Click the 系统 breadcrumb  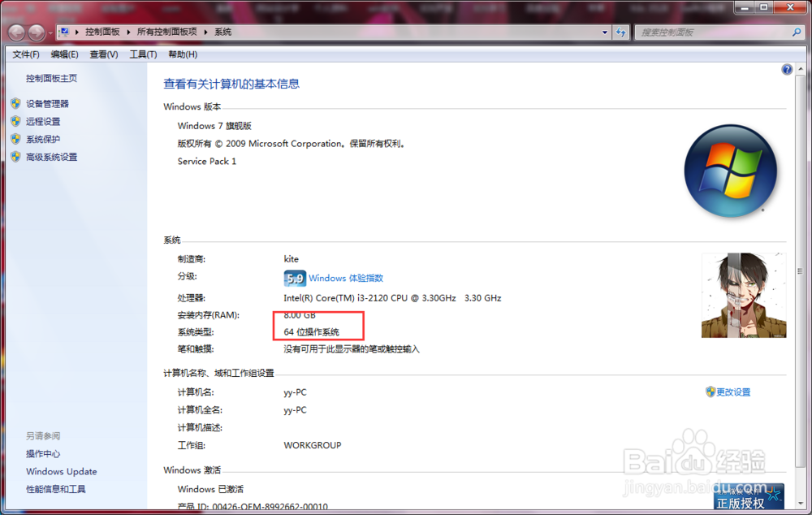(x=222, y=32)
